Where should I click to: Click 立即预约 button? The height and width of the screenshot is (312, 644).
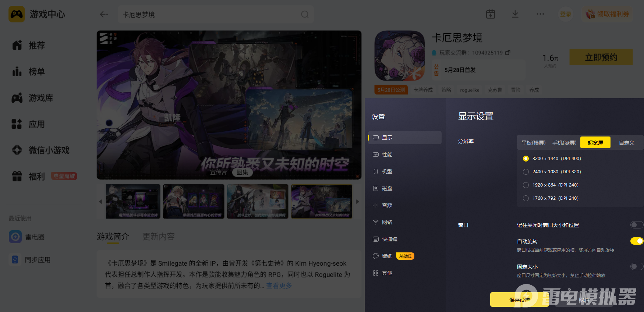click(601, 57)
